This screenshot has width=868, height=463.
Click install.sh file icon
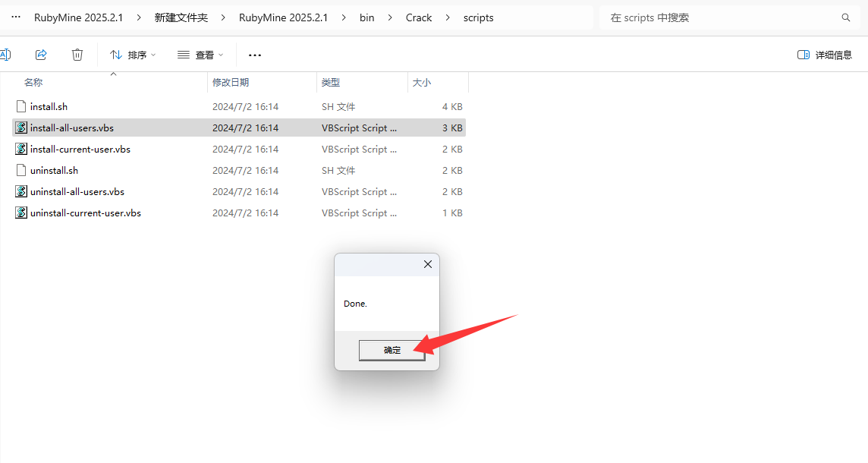pos(21,106)
